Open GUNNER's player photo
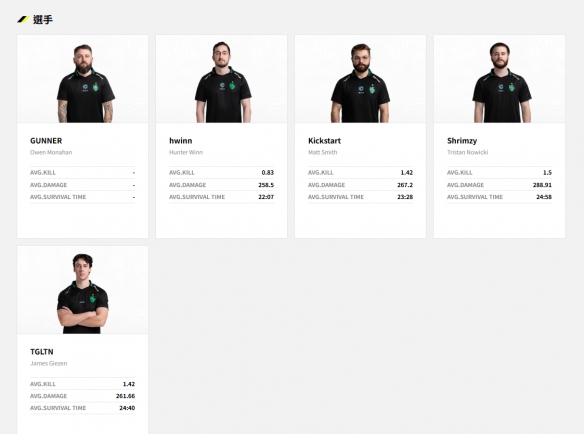The image size is (584, 434). pyautogui.click(x=83, y=79)
